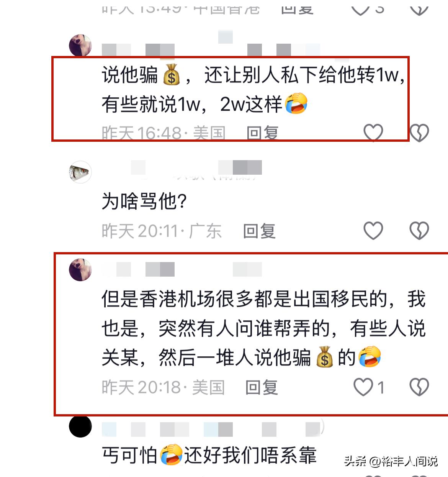Dislike the comment posted at 昨天16:48
448x477 pixels.
pyautogui.click(x=419, y=133)
